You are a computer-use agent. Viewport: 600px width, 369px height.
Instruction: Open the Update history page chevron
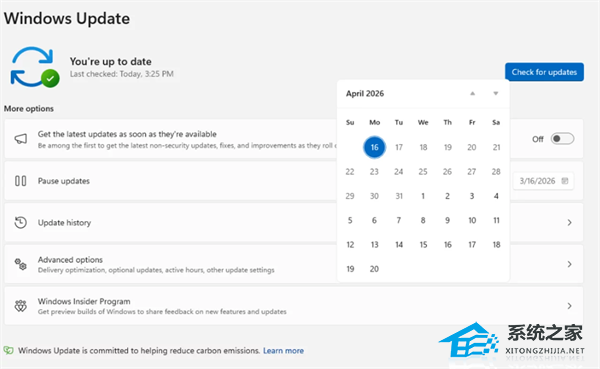569,222
